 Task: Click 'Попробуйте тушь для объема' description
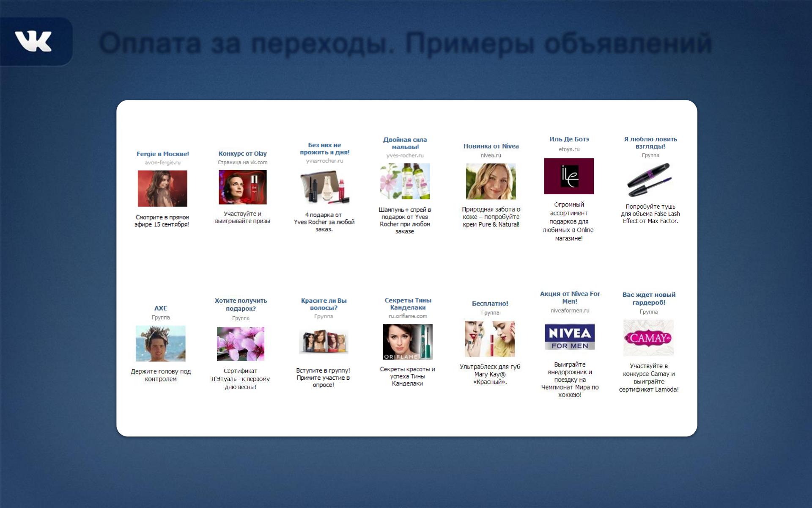(x=650, y=214)
